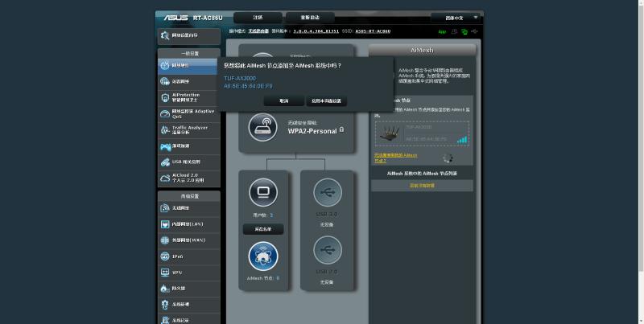Click the WPA2-Personal security label

point(312,131)
